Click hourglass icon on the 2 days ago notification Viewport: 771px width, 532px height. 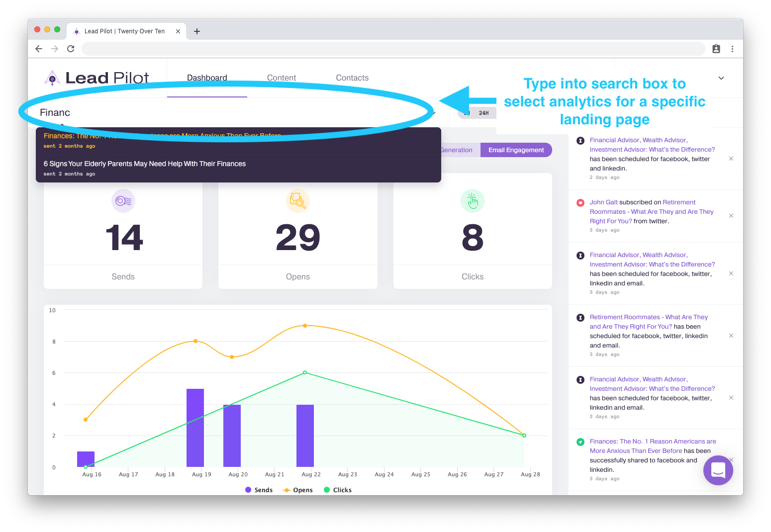click(x=580, y=141)
